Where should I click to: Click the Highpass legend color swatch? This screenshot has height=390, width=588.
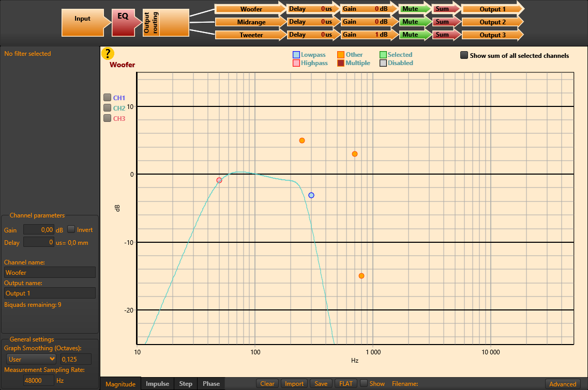point(296,63)
